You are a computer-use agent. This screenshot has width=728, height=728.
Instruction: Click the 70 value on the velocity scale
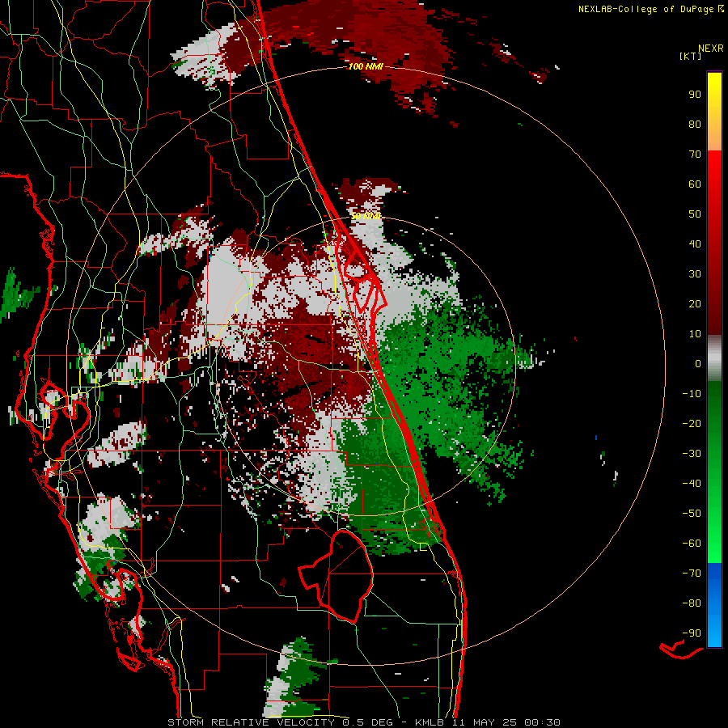point(695,154)
